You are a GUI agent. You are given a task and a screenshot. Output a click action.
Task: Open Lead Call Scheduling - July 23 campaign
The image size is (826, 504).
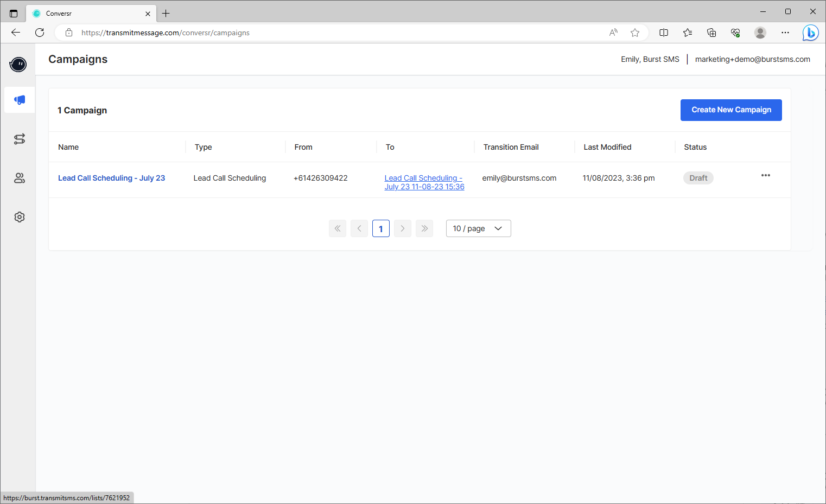click(x=111, y=178)
